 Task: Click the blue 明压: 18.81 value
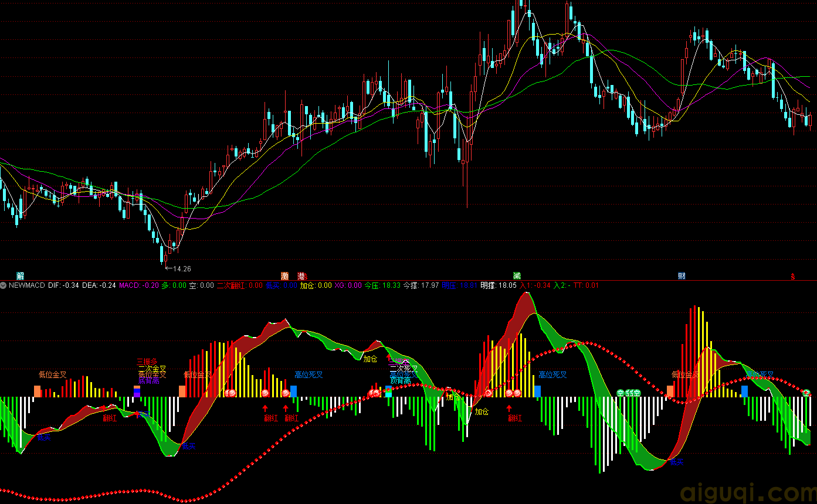click(x=459, y=285)
